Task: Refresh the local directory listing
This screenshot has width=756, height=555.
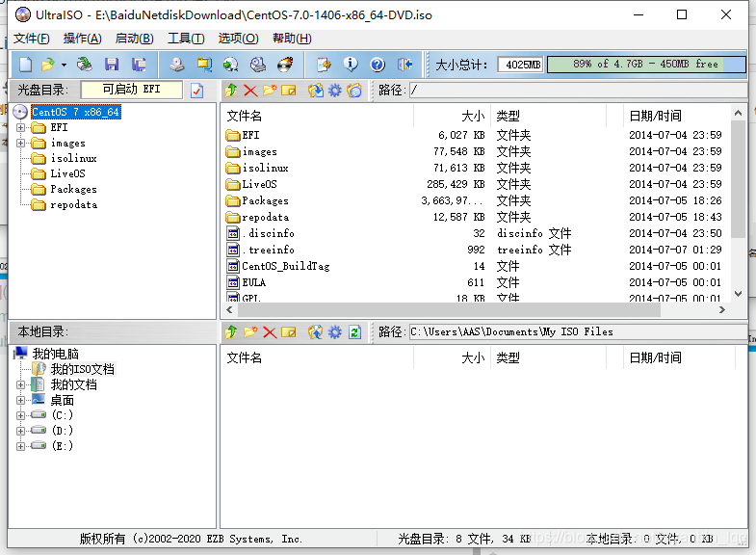Action: (354, 332)
